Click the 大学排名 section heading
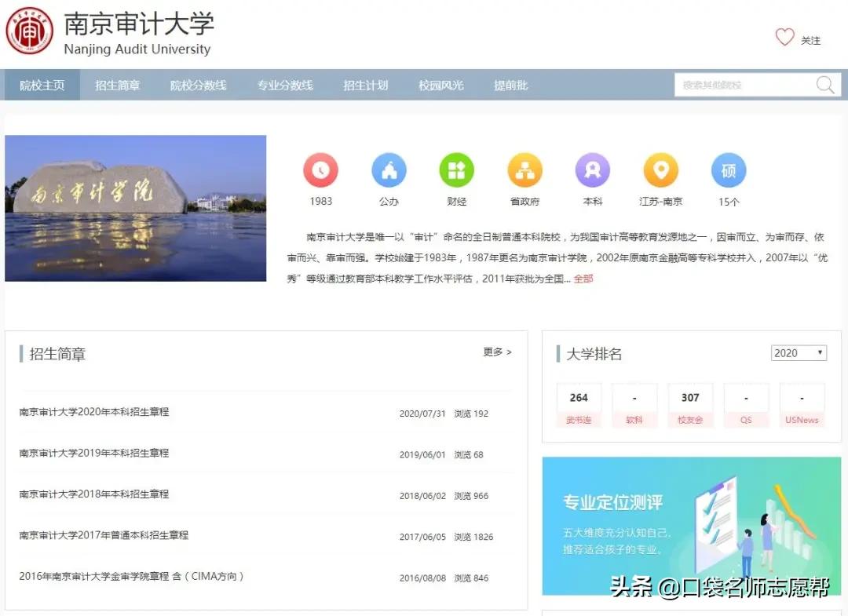 pos(594,354)
